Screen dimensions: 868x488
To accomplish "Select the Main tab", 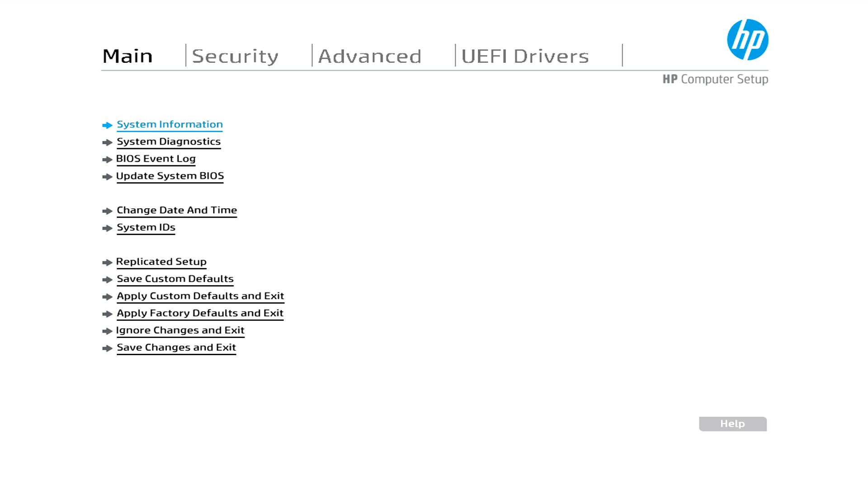I will (x=127, y=56).
